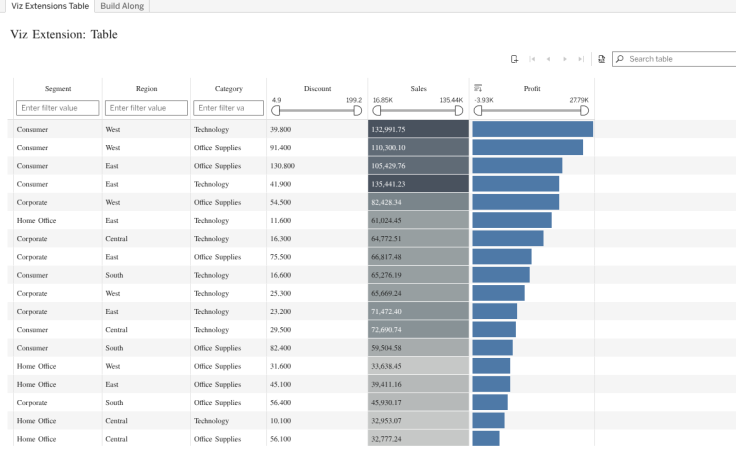Click the export to file icon
Viewport: 736px width, 454px height.
[x=601, y=59]
